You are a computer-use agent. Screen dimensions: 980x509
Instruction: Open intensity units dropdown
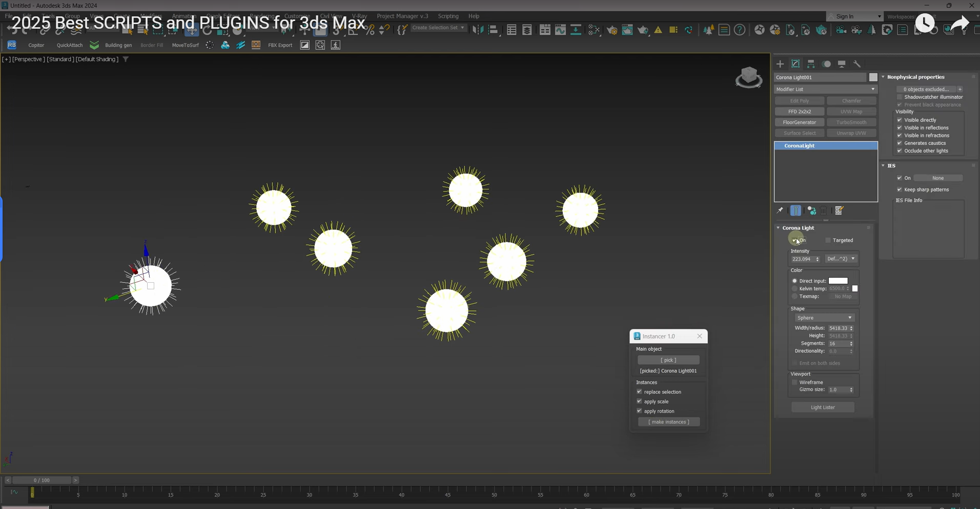pyautogui.click(x=841, y=259)
